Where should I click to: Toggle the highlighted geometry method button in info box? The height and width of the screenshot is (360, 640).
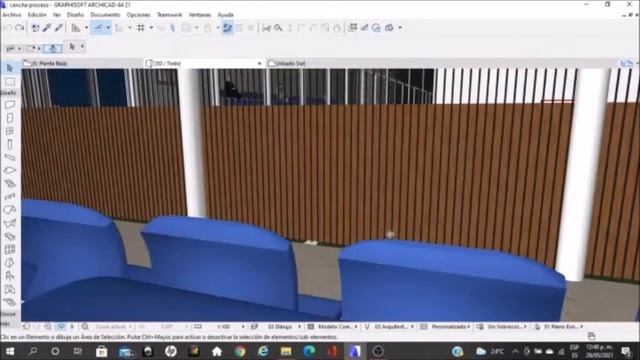pyautogui.click(x=53, y=49)
